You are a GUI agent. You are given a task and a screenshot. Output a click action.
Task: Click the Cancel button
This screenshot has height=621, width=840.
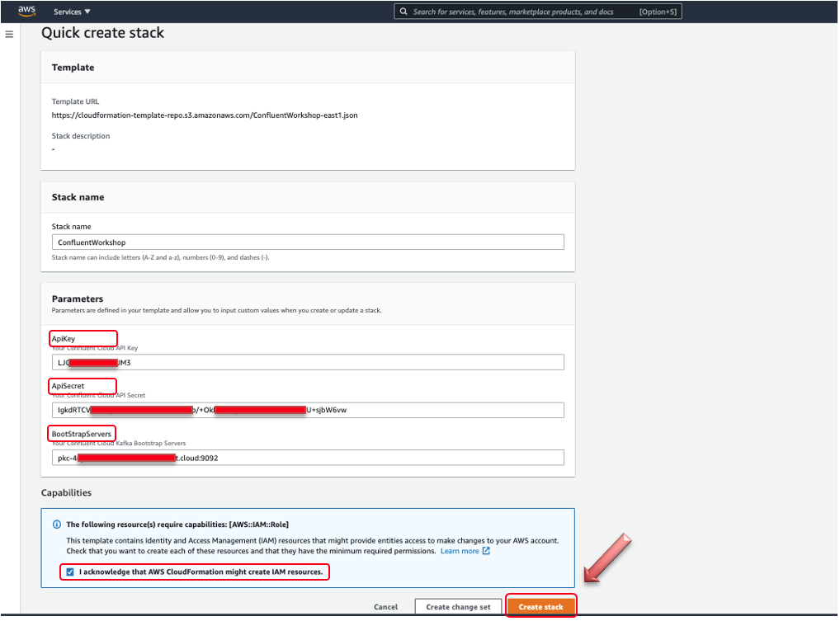tap(385, 606)
